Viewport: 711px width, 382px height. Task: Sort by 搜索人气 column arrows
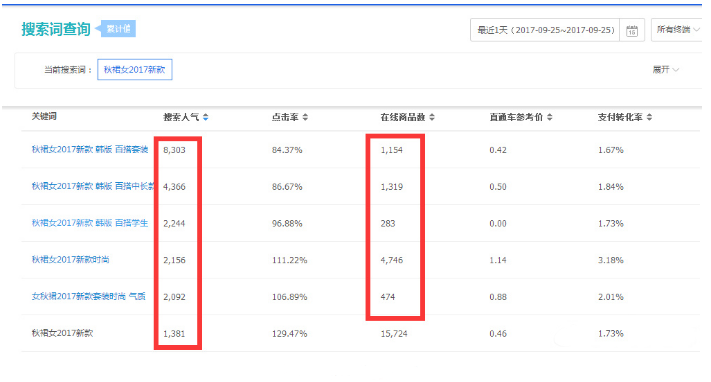click(x=205, y=117)
